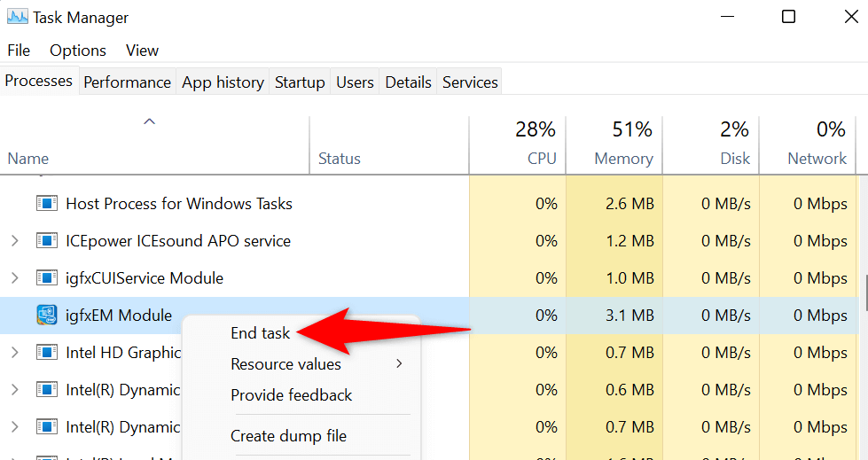Choose End task from the context menu

click(260, 333)
